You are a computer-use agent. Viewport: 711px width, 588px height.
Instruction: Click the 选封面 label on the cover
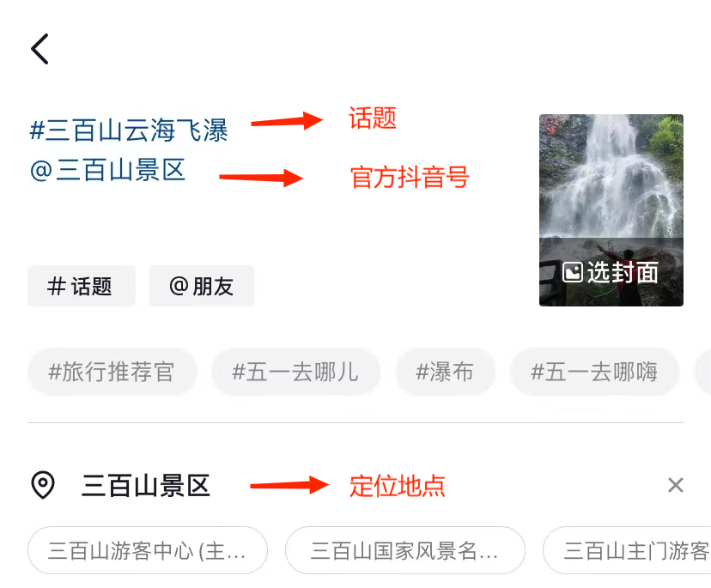tap(623, 272)
